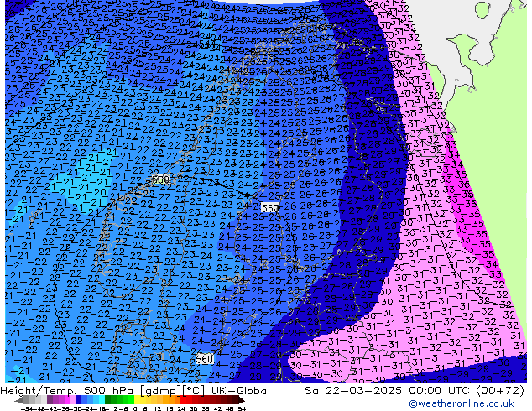Click the grey left arrow of color legend

click(x=19, y=400)
